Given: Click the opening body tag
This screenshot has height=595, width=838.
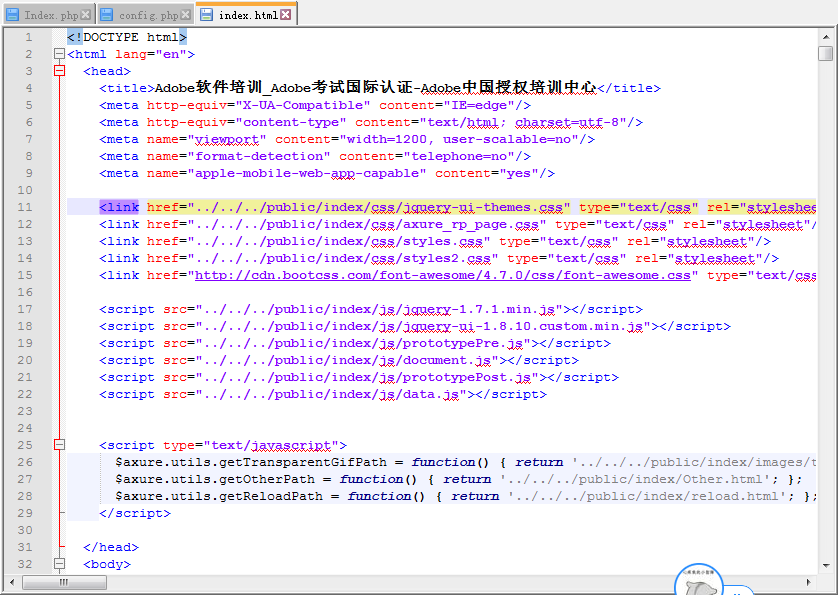Looking at the screenshot, I should (107, 565).
